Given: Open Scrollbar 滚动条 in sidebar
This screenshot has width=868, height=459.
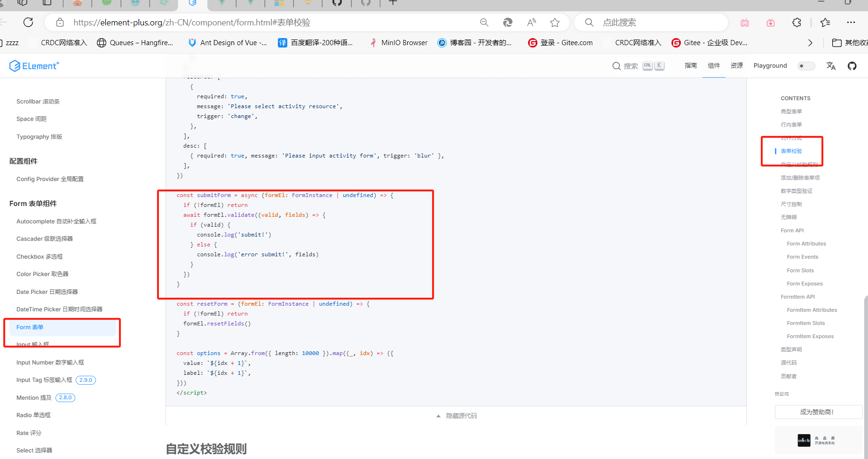Looking at the screenshot, I should click(x=38, y=102).
